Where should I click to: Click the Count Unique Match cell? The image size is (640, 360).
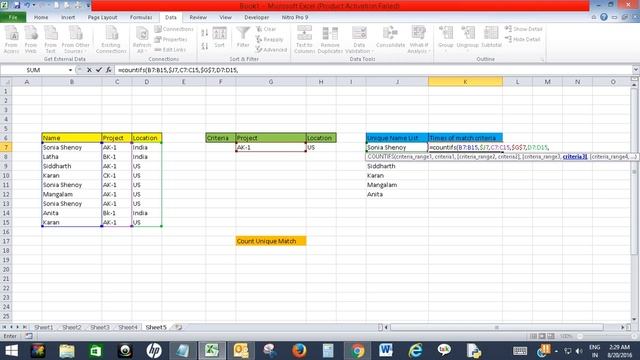(271, 241)
